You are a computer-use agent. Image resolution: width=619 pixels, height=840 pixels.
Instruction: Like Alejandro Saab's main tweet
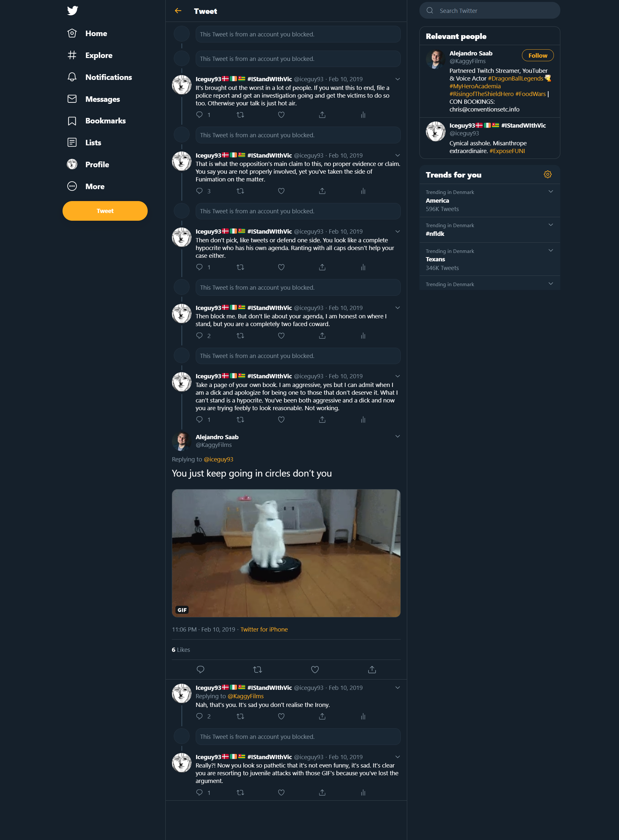click(x=315, y=669)
